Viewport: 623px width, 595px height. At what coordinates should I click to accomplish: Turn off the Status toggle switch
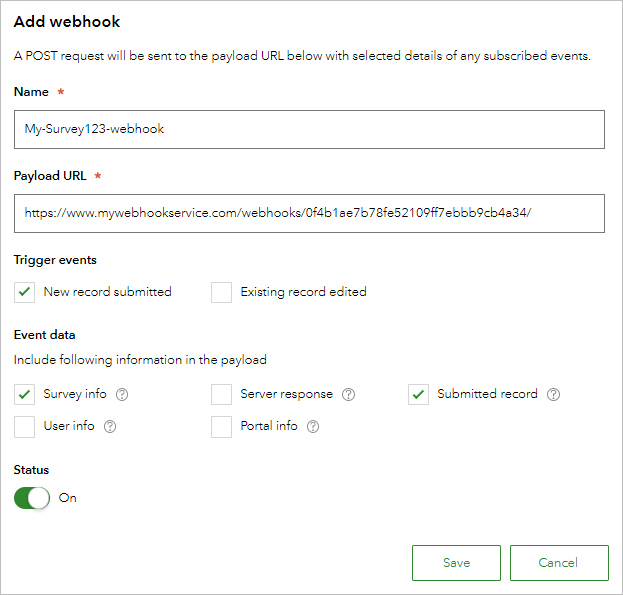[x=32, y=498]
